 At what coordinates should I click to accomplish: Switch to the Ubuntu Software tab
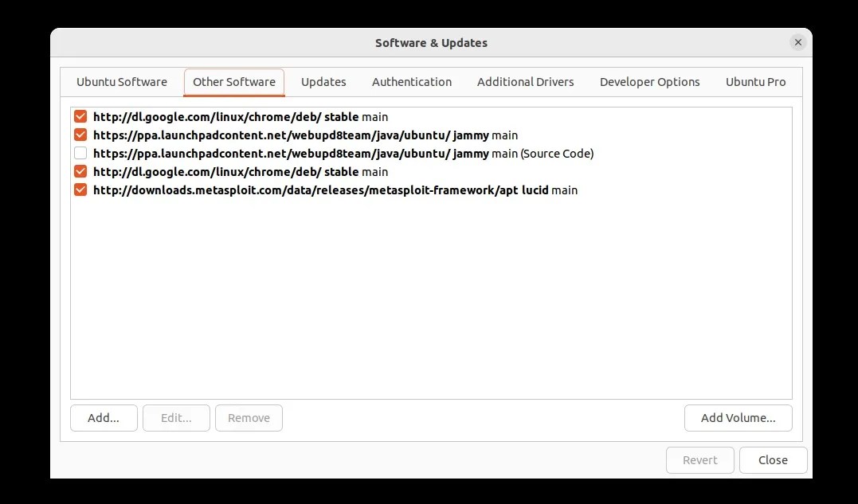(121, 81)
